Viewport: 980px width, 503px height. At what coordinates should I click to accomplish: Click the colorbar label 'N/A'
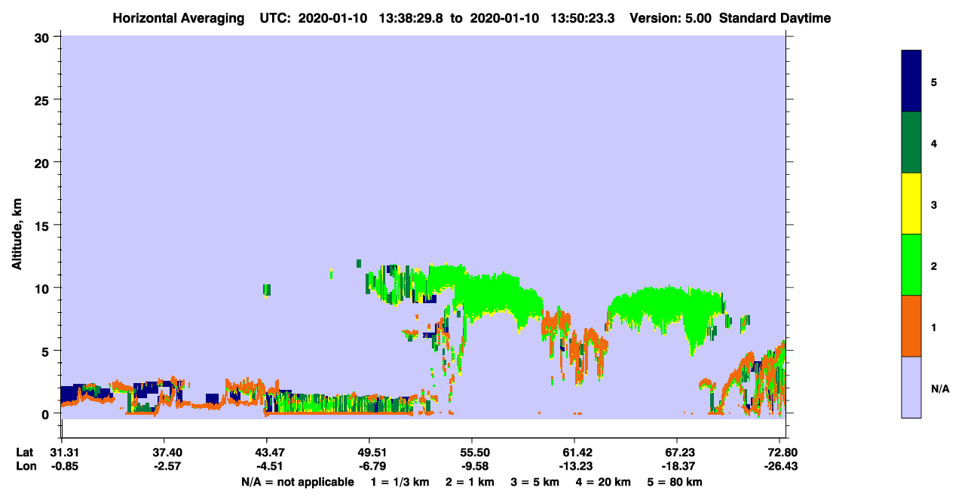click(940, 388)
